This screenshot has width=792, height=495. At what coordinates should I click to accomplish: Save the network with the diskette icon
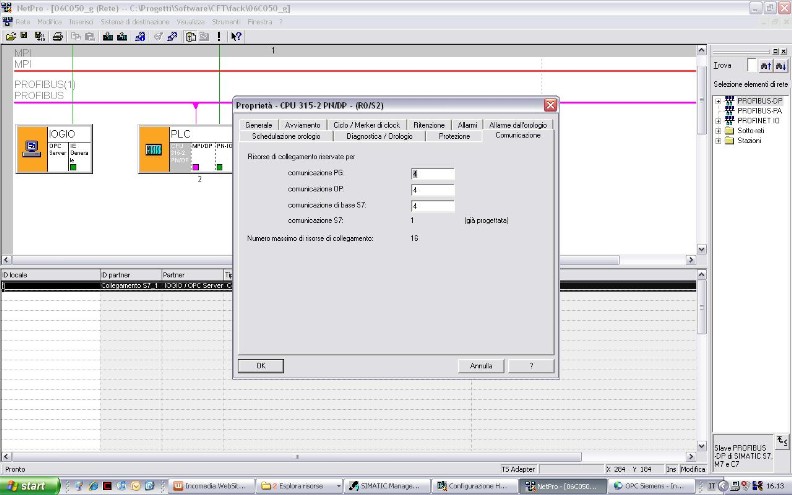[24, 36]
